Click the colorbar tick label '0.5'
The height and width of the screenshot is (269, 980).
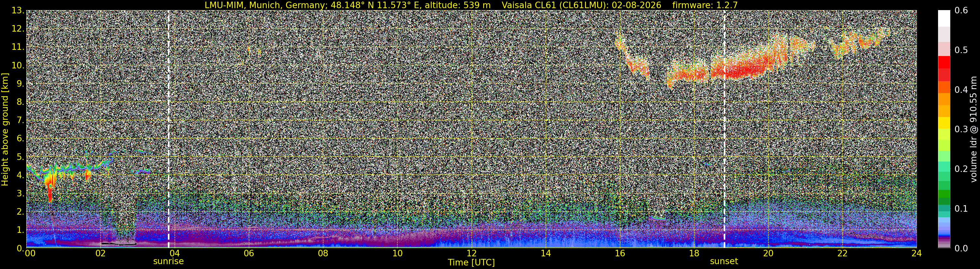coord(961,50)
